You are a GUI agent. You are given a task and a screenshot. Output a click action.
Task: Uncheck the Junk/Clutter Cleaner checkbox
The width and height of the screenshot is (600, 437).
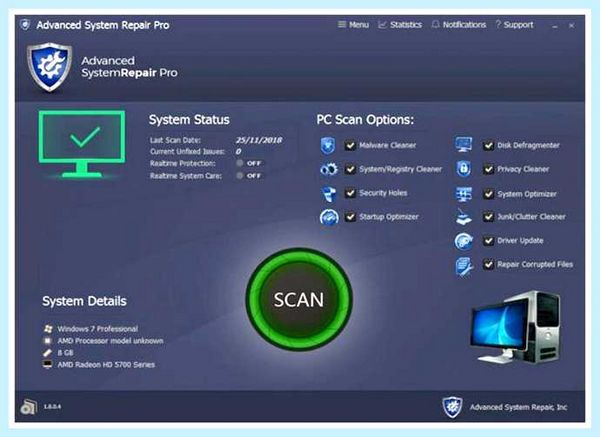pyautogui.click(x=488, y=217)
